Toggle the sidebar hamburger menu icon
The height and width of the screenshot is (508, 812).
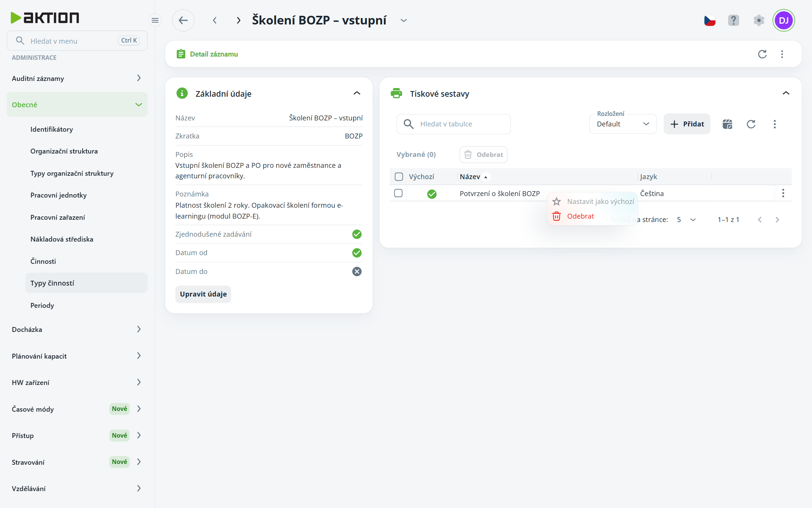[x=155, y=20]
